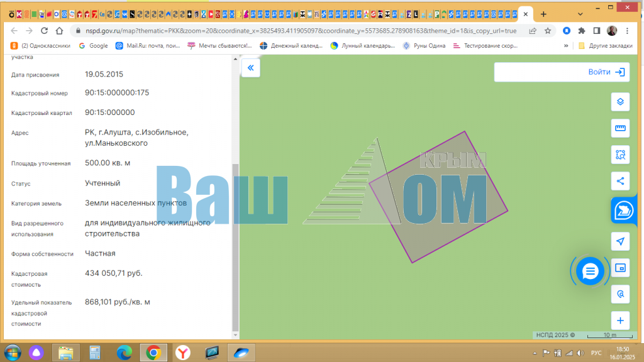Click the share map icon

tap(620, 181)
